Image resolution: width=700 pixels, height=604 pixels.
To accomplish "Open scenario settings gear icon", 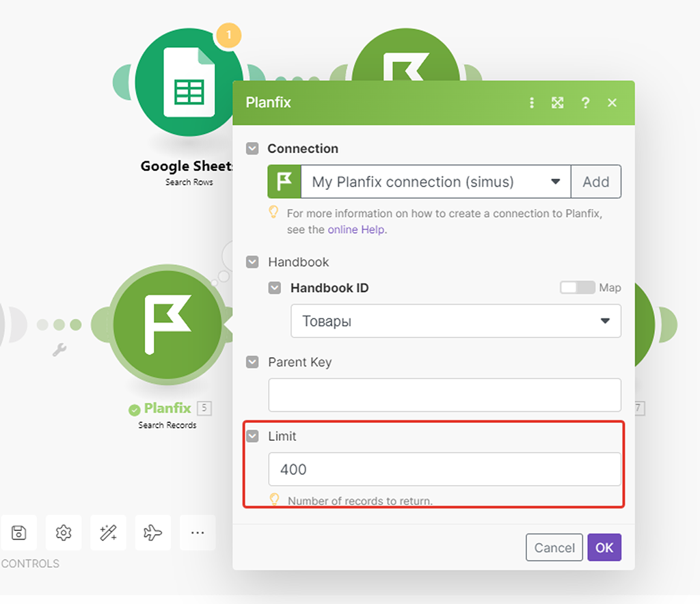I will click(64, 533).
